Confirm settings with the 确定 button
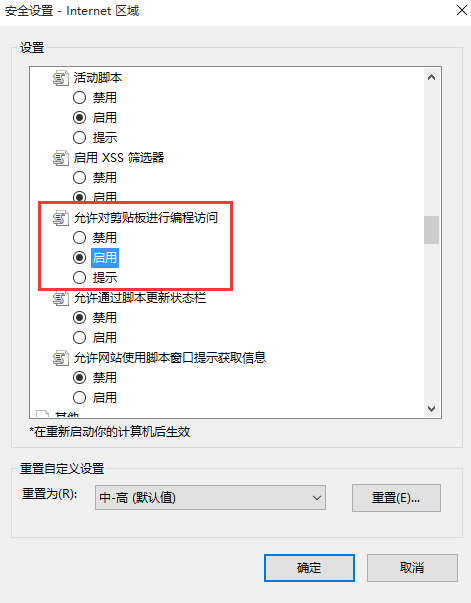Screen dimensions: 471x603 309,568
